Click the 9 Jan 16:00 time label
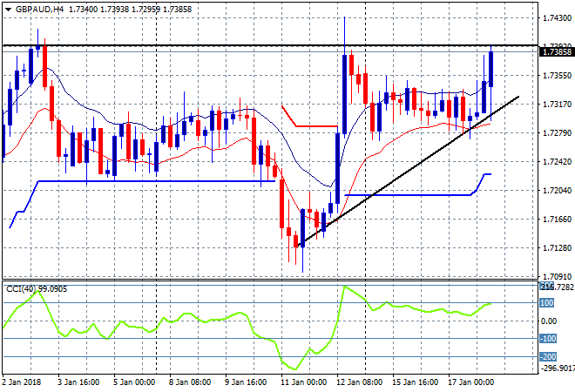The image size is (575, 392). click(x=246, y=382)
